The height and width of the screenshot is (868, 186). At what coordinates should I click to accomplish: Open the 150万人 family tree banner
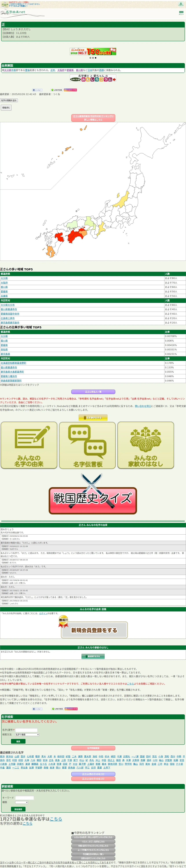93,52
